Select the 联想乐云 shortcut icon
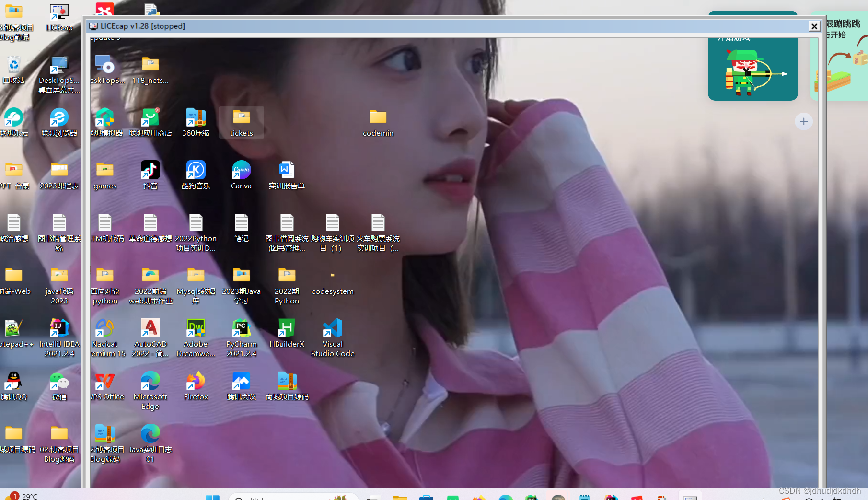The width and height of the screenshot is (868, 500). (14, 123)
